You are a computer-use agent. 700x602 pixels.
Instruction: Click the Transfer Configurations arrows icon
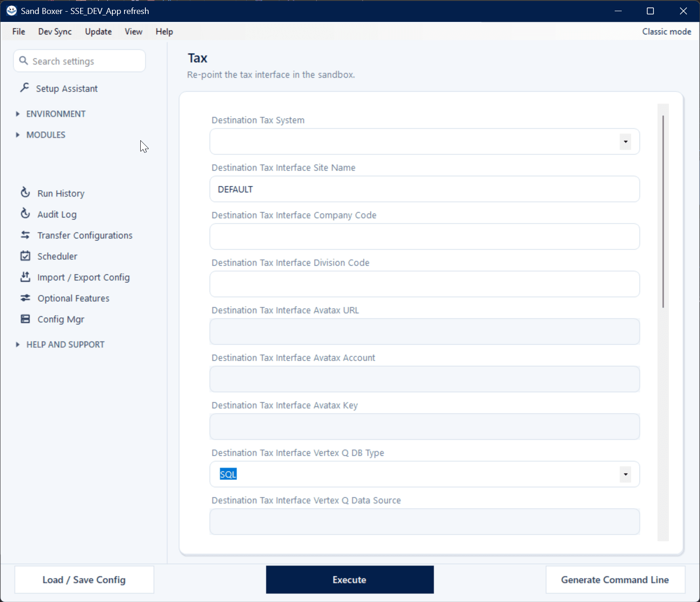coord(25,235)
